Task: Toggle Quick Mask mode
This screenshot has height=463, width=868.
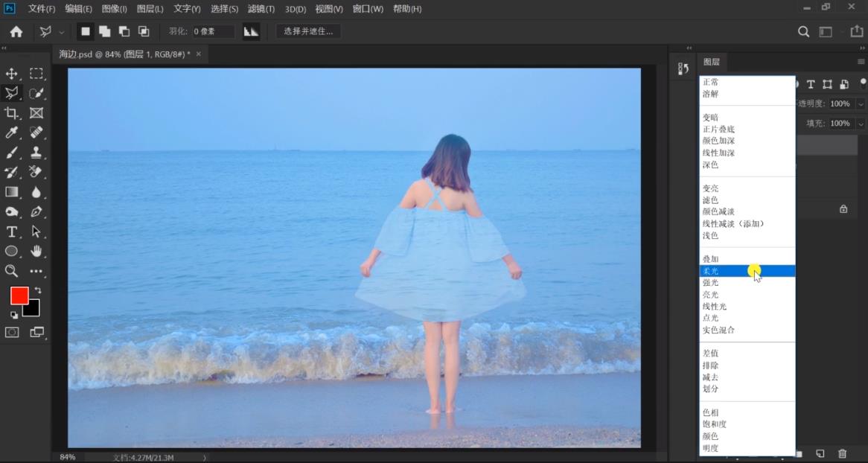Action: point(12,332)
